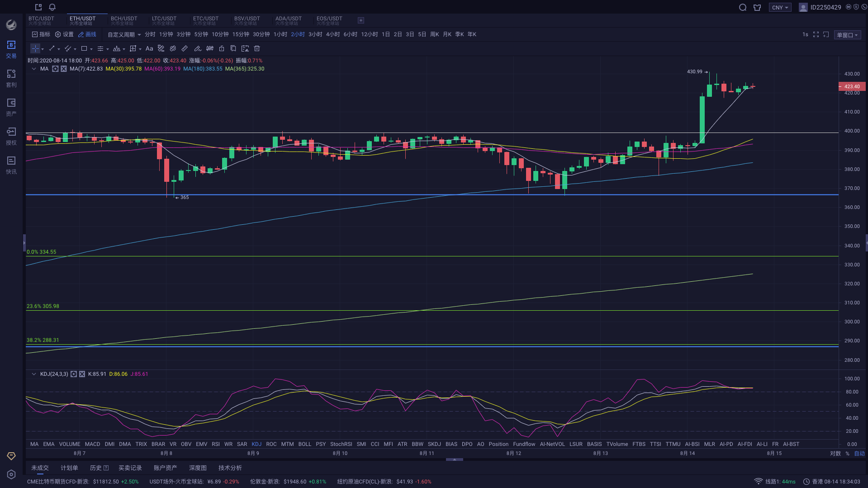Open the 深度图 tab at the bottom
This screenshot has height=488, width=868.
tap(198, 468)
